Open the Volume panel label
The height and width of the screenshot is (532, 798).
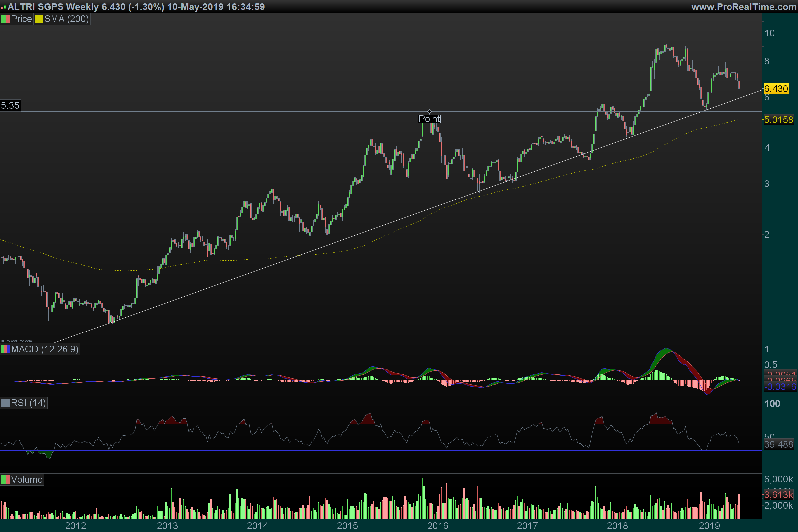pos(27,480)
